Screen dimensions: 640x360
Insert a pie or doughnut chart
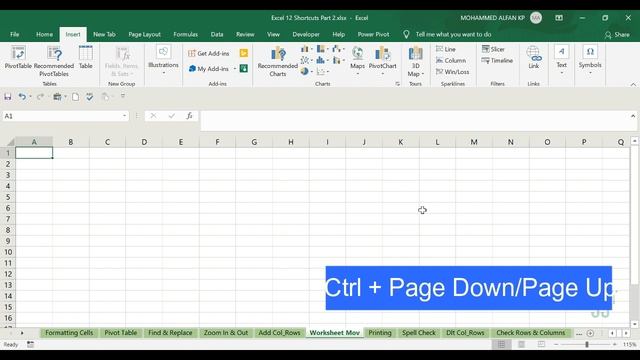point(306,71)
